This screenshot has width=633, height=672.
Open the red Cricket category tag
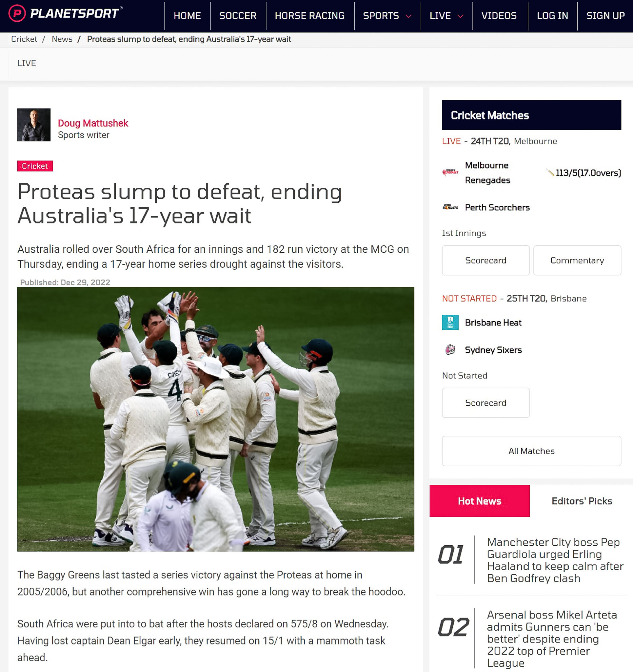[x=35, y=166]
